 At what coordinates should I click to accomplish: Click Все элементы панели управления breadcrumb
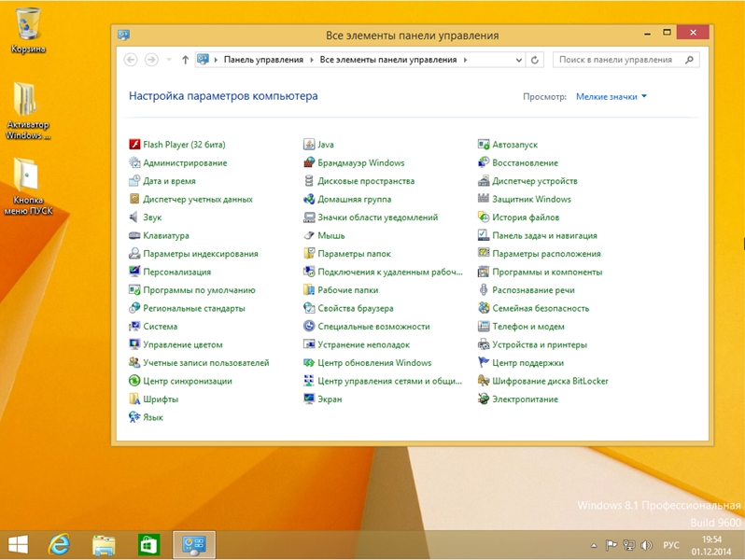[387, 60]
